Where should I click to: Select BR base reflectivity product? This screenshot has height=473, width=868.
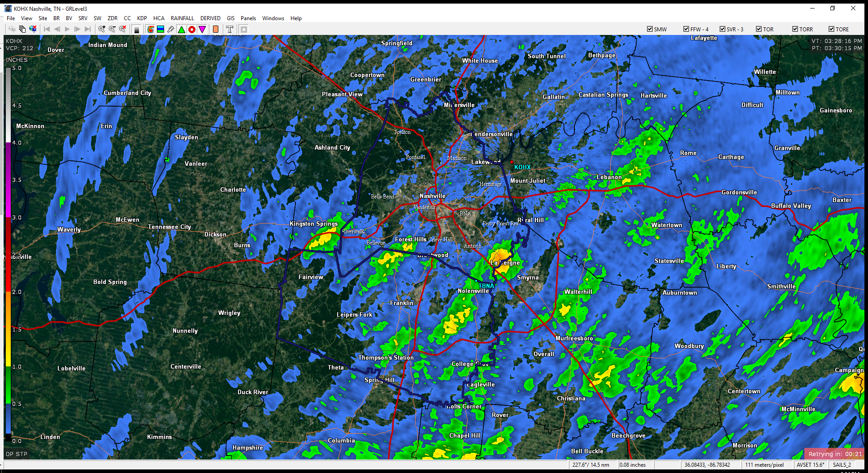(56, 18)
